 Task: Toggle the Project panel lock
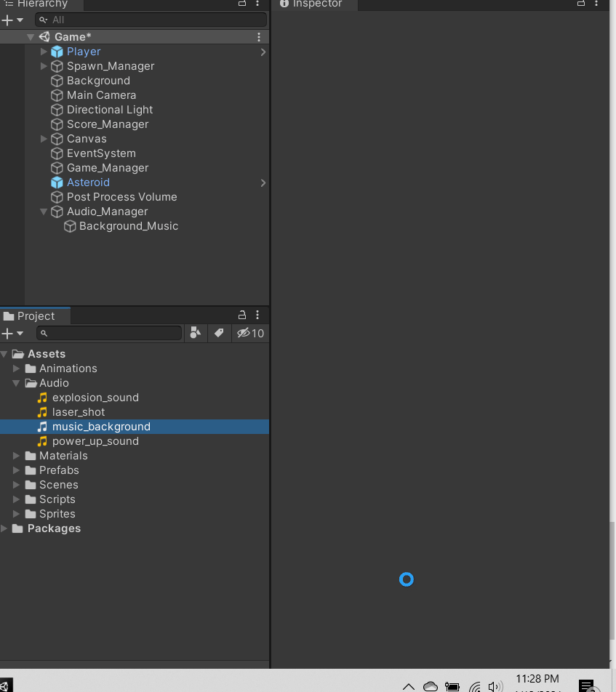point(242,315)
